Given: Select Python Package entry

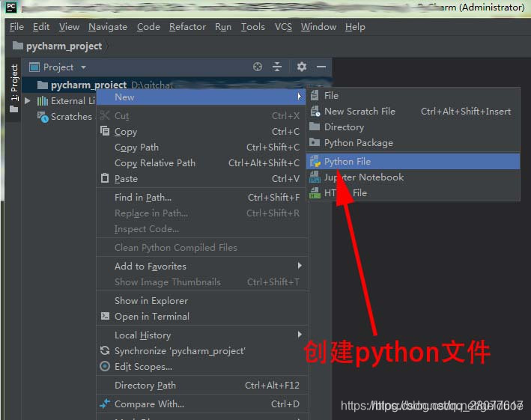Looking at the screenshot, I should (413, 142).
